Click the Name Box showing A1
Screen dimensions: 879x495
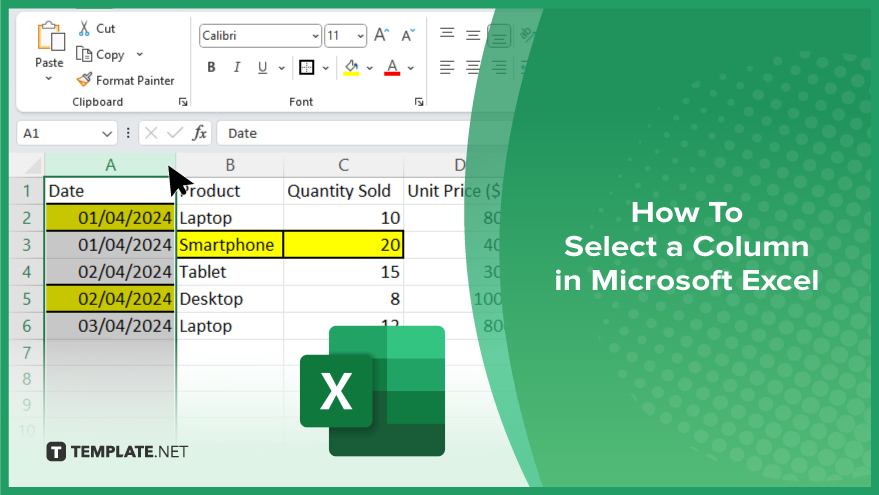click(67, 133)
